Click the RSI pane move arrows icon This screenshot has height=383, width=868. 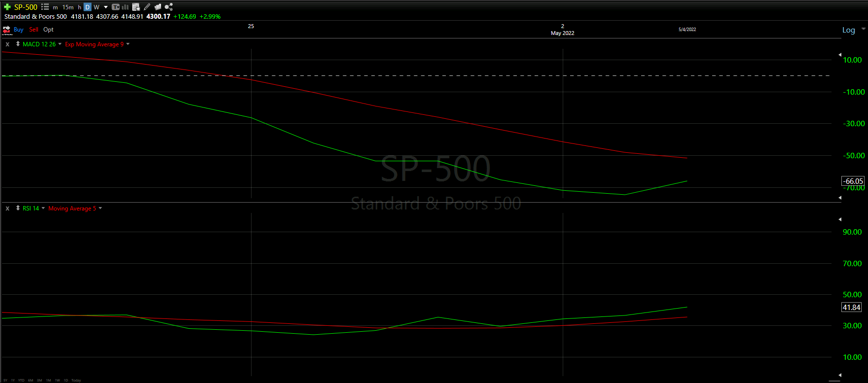18,208
